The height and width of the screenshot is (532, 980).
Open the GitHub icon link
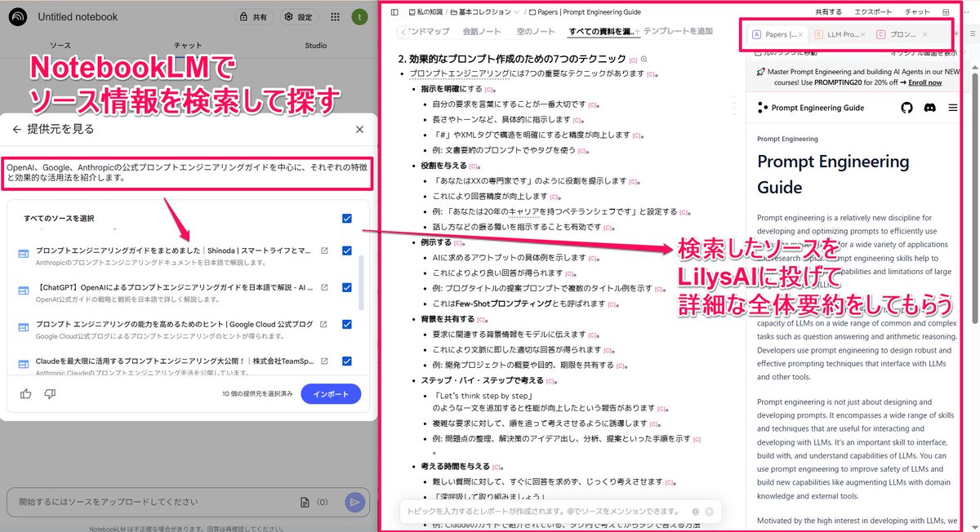click(906, 108)
